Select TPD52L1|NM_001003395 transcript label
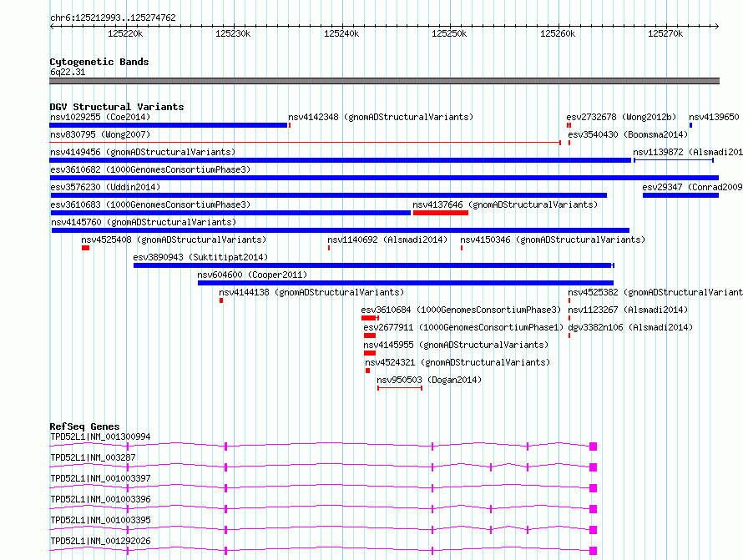The height and width of the screenshot is (560, 743). coord(100,520)
